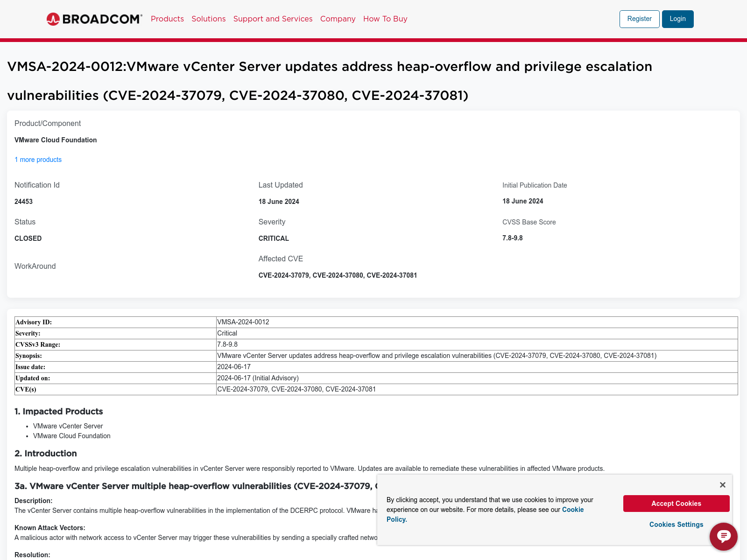The image size is (747, 560).
Task: Click the Critical severity table cell
Action: 477,333
